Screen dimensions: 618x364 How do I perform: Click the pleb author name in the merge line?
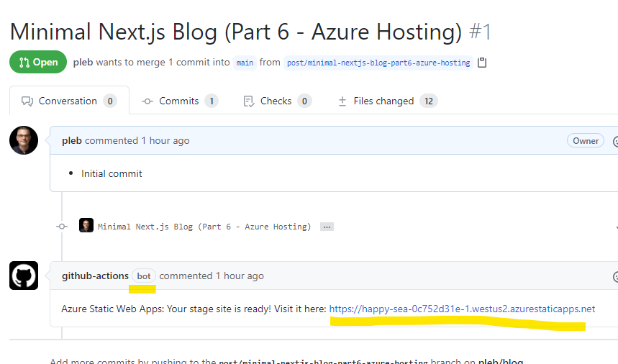point(83,63)
